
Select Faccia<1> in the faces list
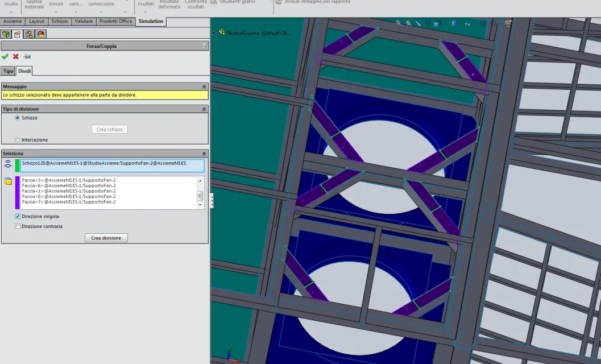[x=68, y=191]
